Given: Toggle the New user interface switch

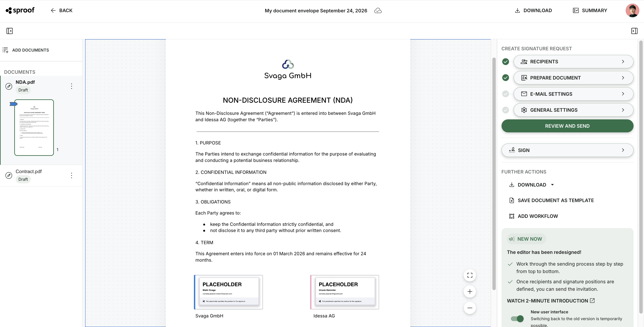Looking at the screenshot, I should pyautogui.click(x=517, y=318).
